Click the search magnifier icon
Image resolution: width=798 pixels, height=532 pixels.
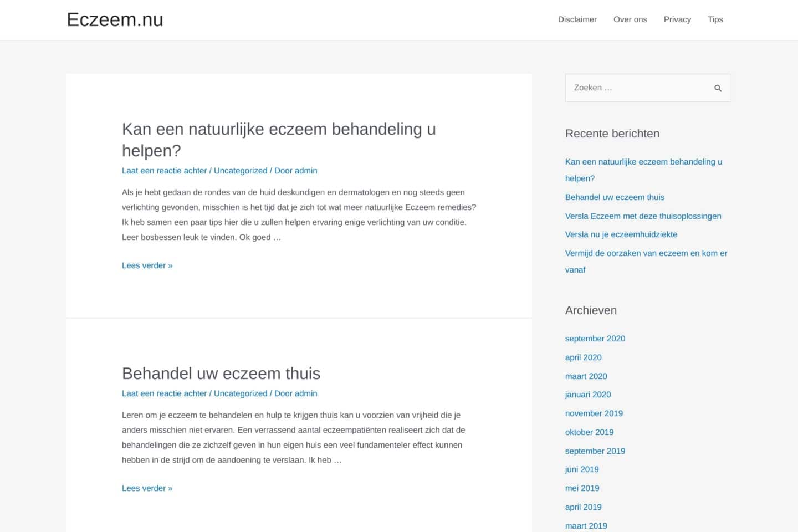click(x=718, y=88)
